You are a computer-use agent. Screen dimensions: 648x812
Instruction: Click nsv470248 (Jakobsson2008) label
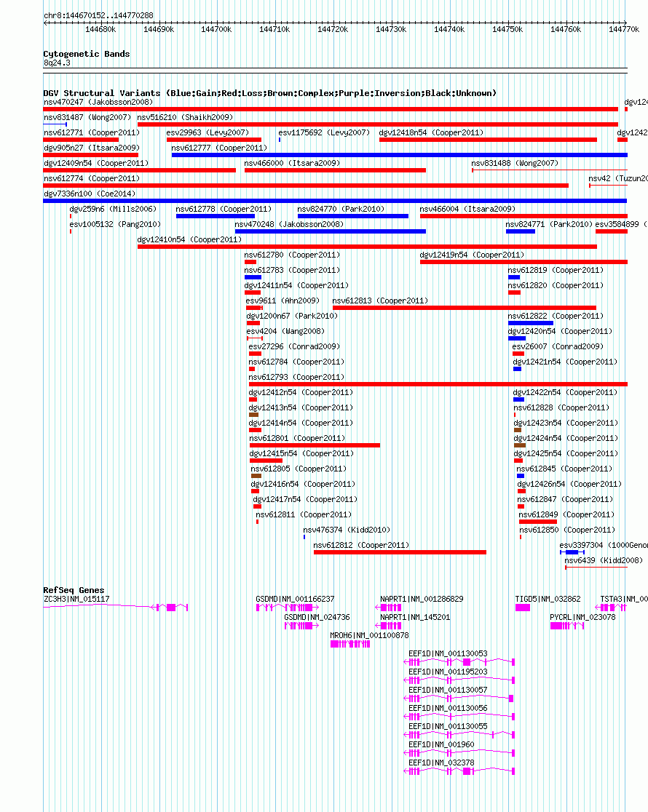coord(289,224)
